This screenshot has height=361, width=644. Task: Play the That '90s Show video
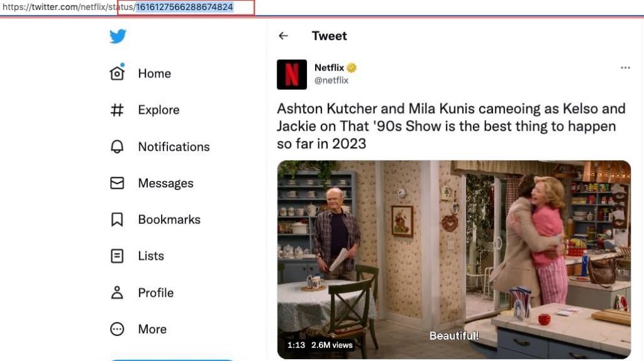click(454, 260)
